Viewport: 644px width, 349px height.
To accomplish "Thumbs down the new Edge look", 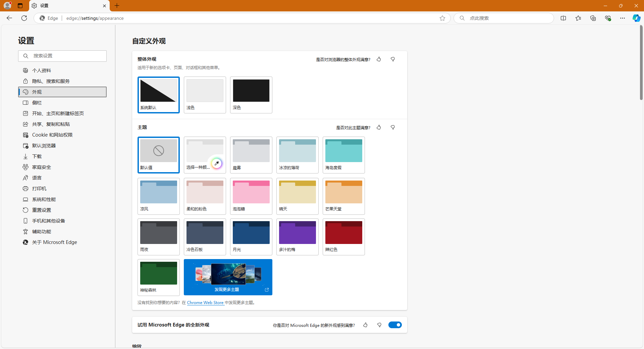I will [x=379, y=325].
